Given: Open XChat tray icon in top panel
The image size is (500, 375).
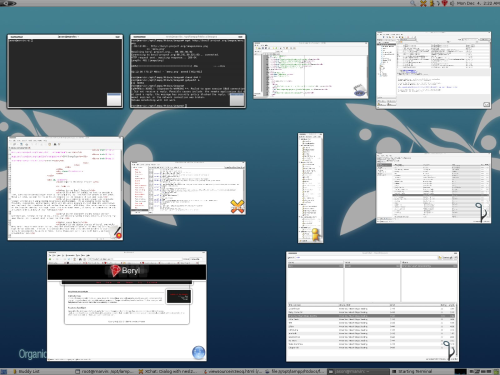Looking at the screenshot, I should (423, 3).
